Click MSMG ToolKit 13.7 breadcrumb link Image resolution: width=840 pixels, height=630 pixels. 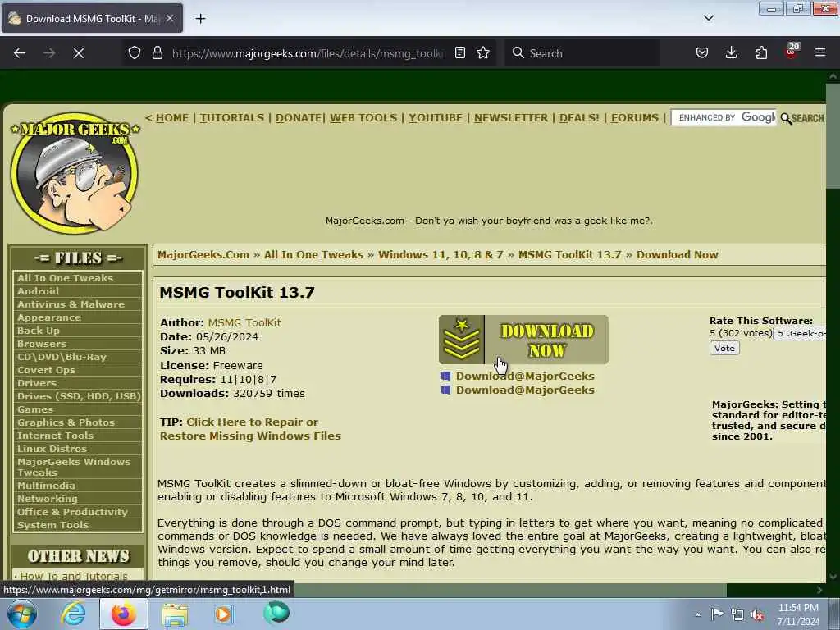[x=570, y=255]
